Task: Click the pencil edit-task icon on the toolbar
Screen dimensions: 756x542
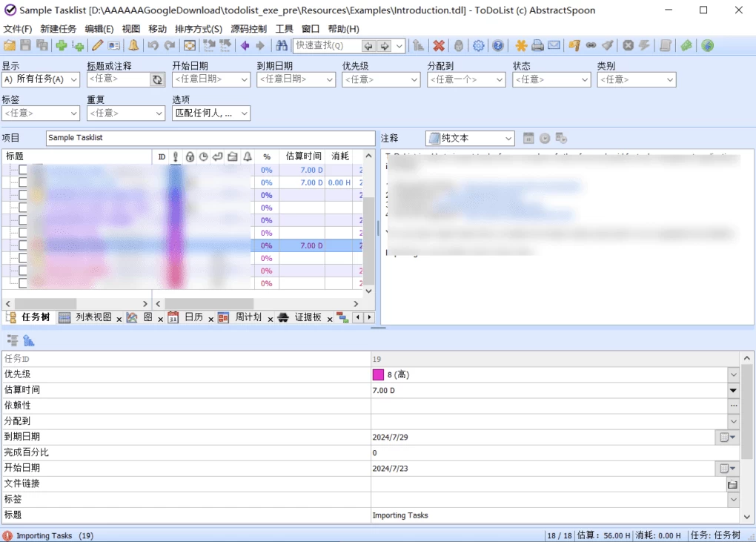Action: [x=98, y=45]
